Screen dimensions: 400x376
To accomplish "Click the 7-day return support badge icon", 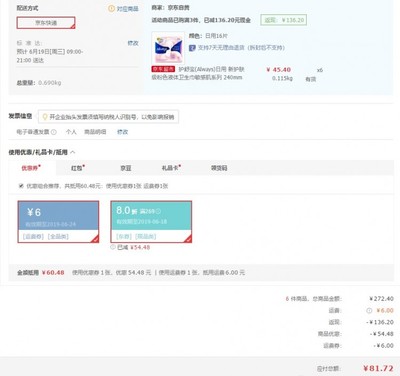I will pyautogui.click(x=192, y=48).
